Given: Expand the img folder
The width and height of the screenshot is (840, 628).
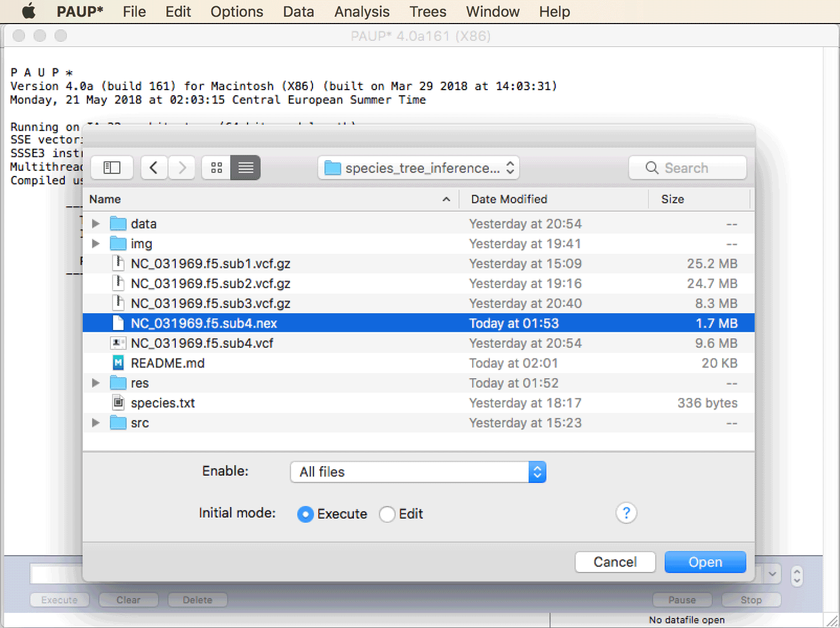Looking at the screenshot, I should [x=96, y=243].
